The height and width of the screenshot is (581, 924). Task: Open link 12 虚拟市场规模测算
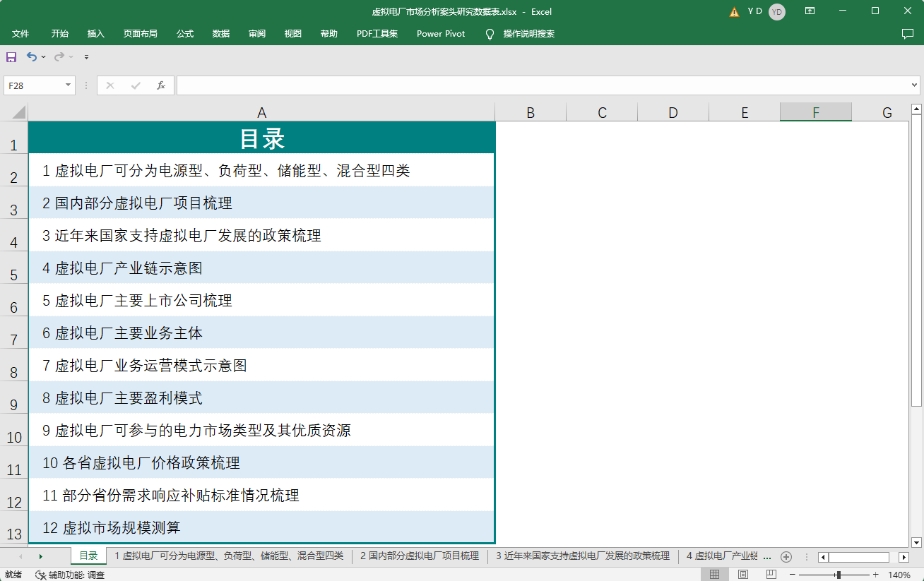(x=112, y=528)
